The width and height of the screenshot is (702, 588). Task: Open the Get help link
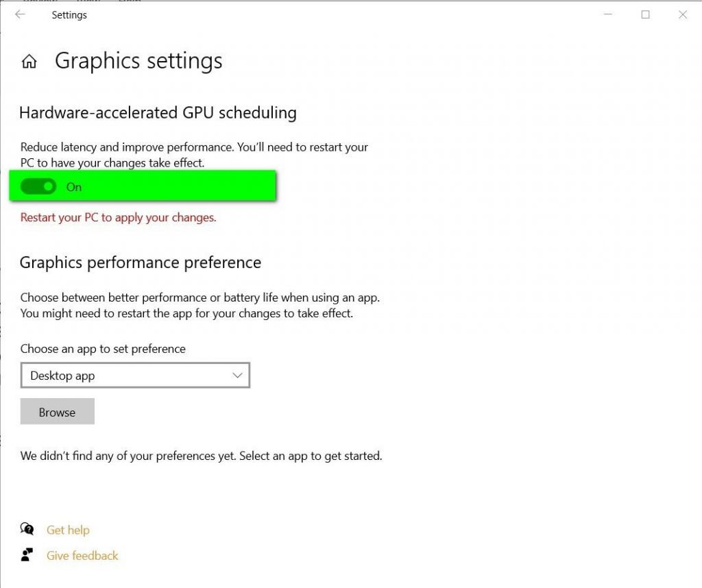pos(68,529)
